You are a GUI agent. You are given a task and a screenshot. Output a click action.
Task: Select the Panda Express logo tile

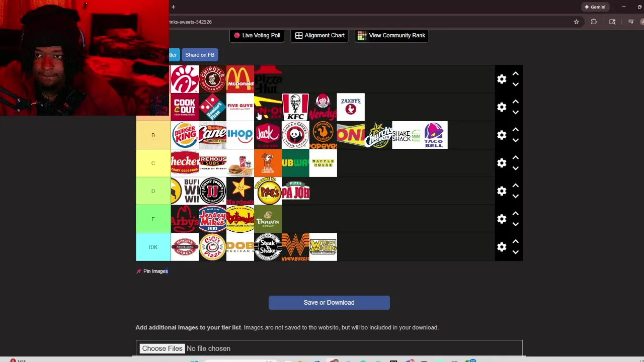tap(295, 135)
